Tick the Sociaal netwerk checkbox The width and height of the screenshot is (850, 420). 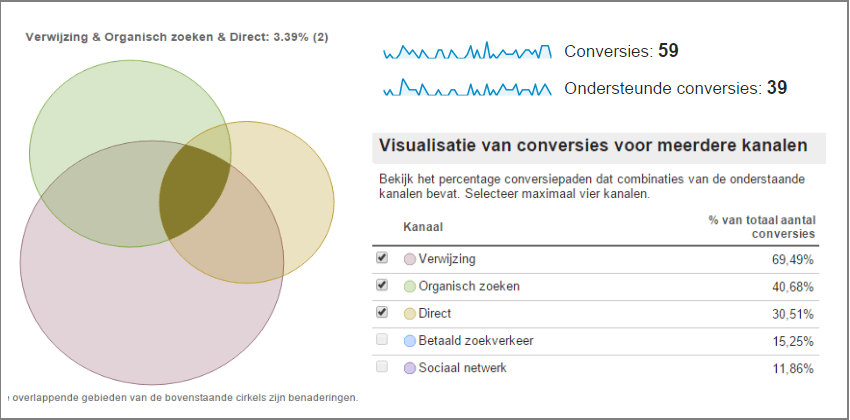pos(382,367)
